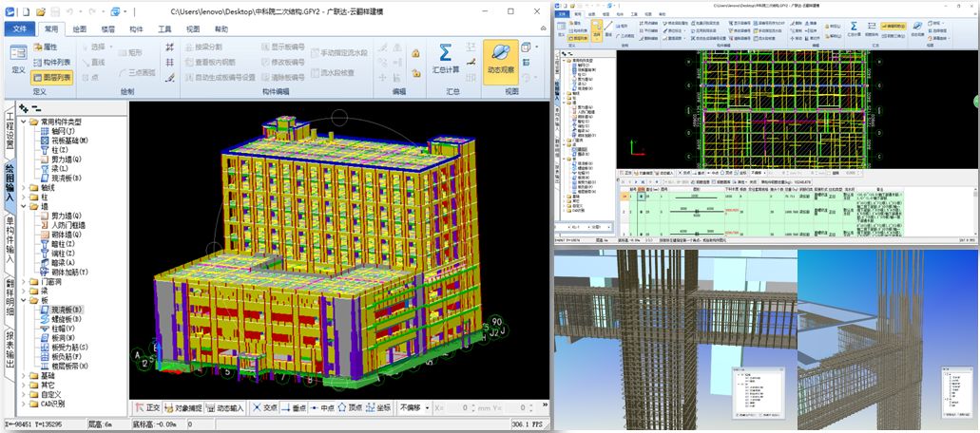Collapse the 常用构件类型 tree folder
The height and width of the screenshot is (433, 980).
point(24,122)
